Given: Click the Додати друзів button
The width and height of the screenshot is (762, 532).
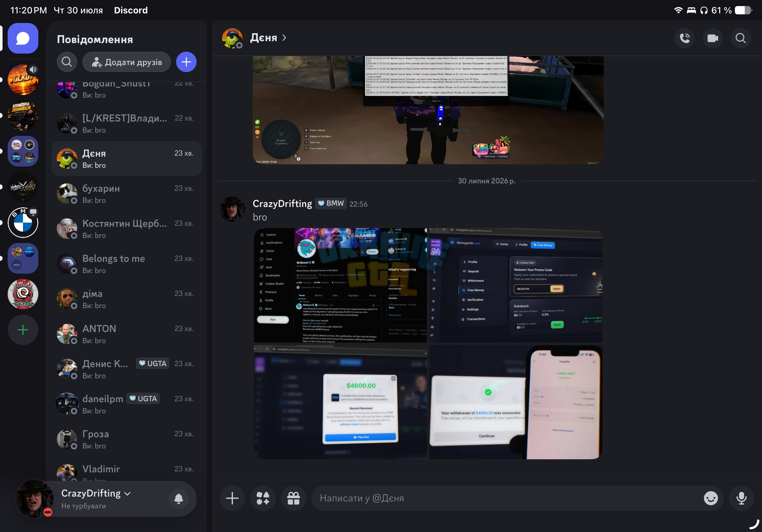Looking at the screenshot, I should tap(127, 62).
